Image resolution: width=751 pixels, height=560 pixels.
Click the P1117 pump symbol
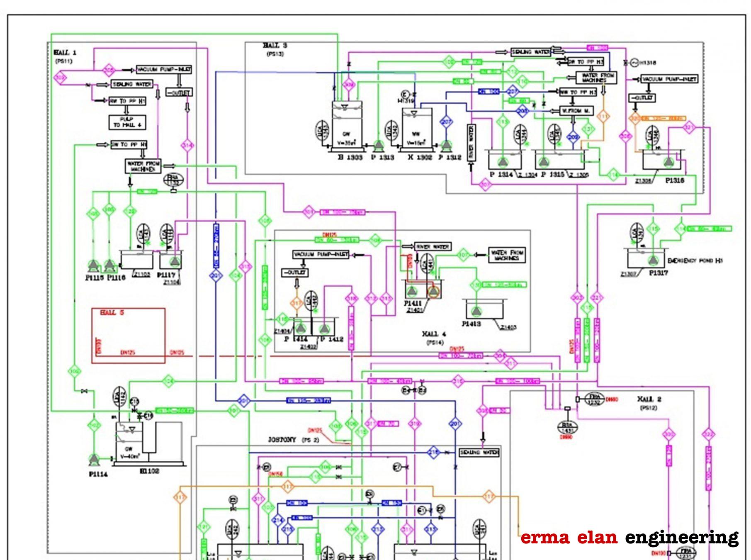pos(175,261)
